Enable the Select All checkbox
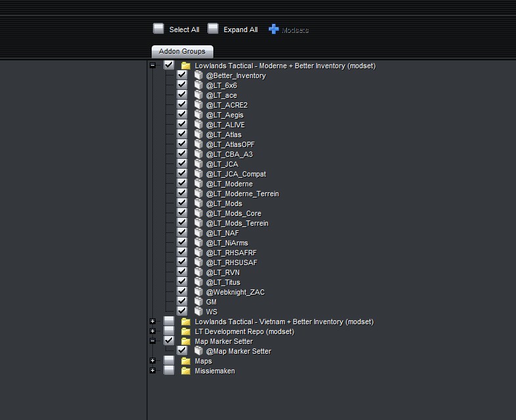The height and width of the screenshot is (420, 516). (x=158, y=29)
